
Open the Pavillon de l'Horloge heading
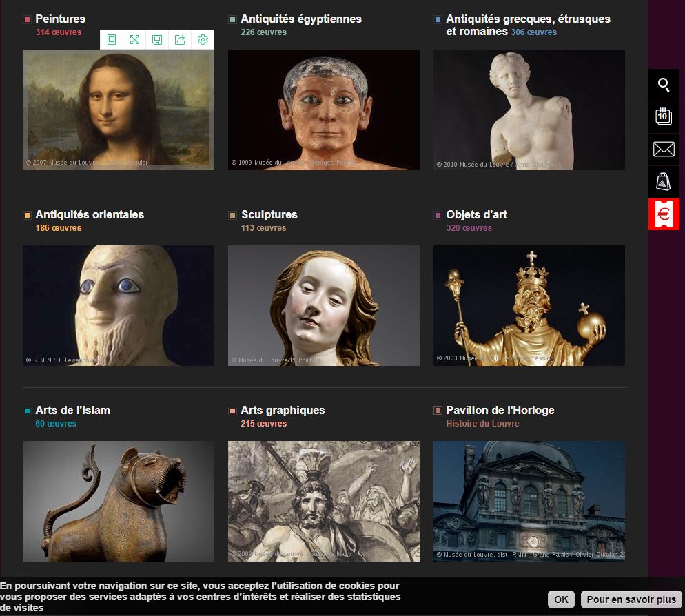(x=500, y=410)
